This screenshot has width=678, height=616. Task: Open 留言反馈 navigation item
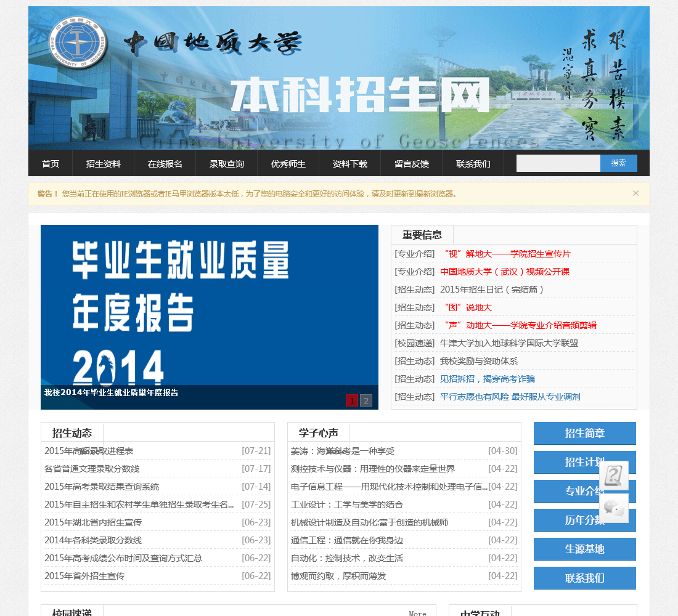pyautogui.click(x=412, y=164)
